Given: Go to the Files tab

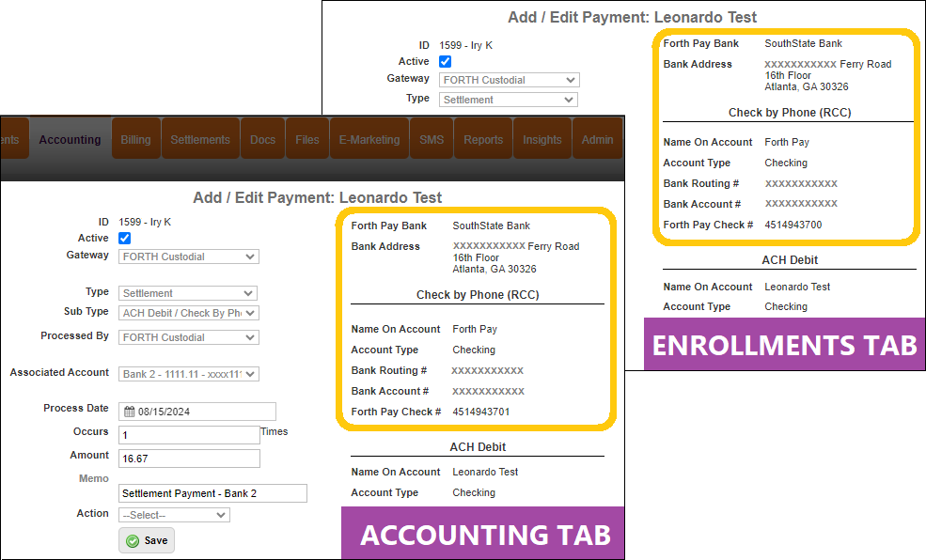Looking at the screenshot, I should tap(307, 139).
